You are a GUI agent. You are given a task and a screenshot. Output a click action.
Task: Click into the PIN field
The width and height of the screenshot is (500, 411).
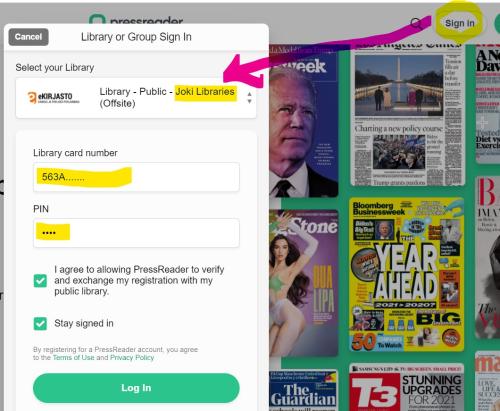coord(136,233)
